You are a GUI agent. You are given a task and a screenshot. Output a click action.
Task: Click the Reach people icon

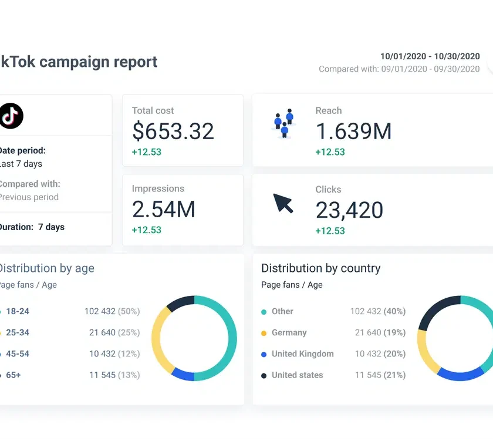pos(283,124)
